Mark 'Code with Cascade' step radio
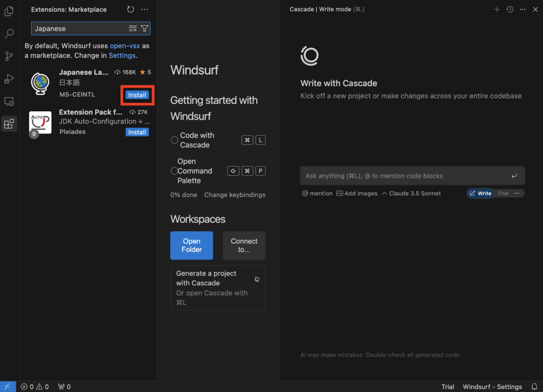This screenshot has height=392, width=543. pyautogui.click(x=174, y=140)
